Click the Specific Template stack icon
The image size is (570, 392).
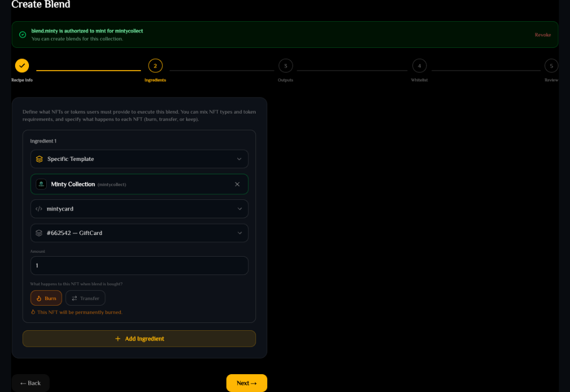40,159
